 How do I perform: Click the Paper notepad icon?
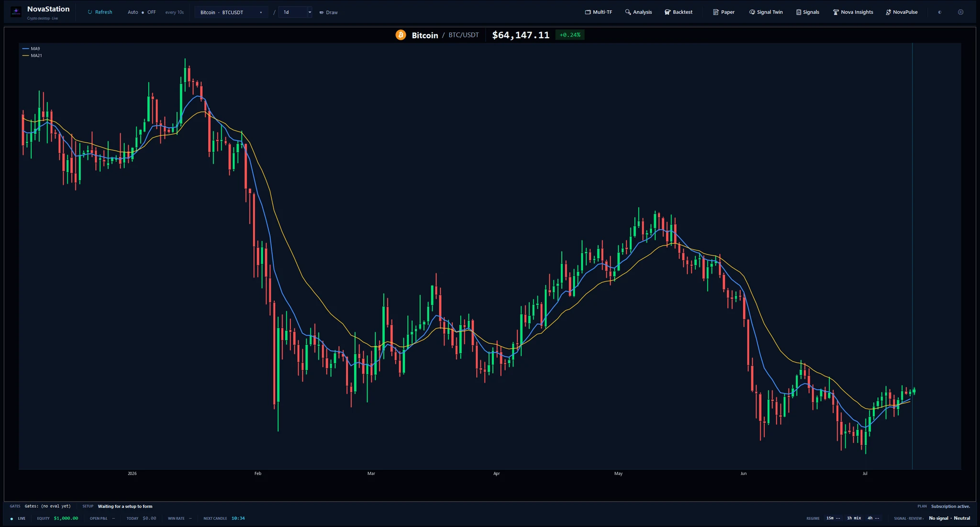716,12
